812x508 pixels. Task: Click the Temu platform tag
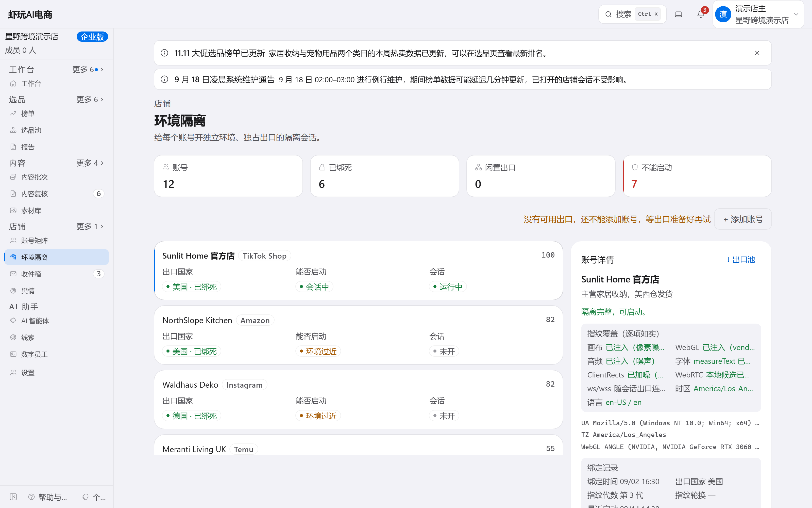coord(244,450)
